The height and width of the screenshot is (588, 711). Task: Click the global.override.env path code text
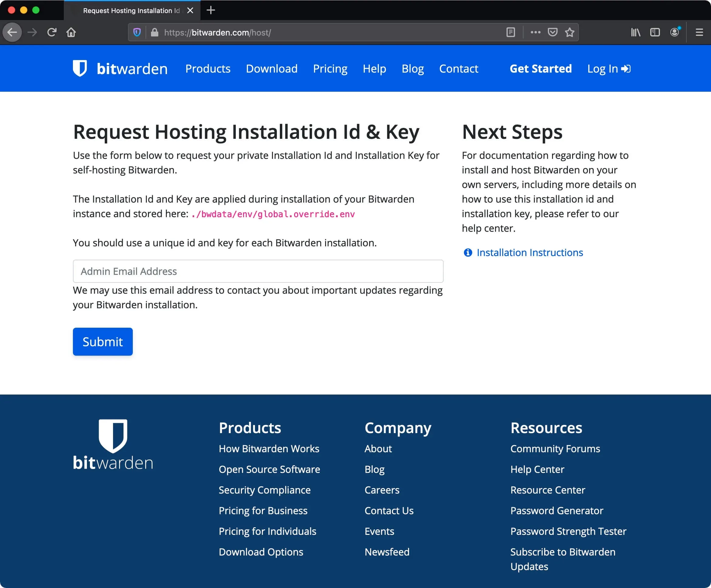click(273, 214)
